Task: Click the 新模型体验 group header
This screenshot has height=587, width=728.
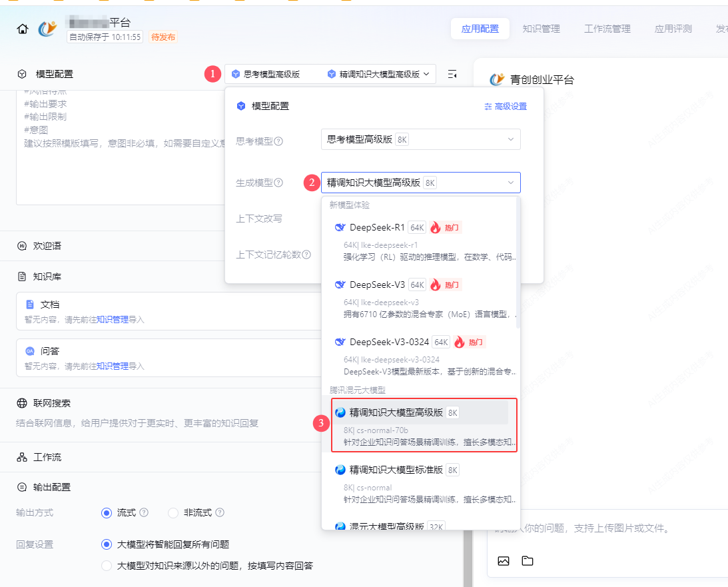Action: (x=350, y=205)
